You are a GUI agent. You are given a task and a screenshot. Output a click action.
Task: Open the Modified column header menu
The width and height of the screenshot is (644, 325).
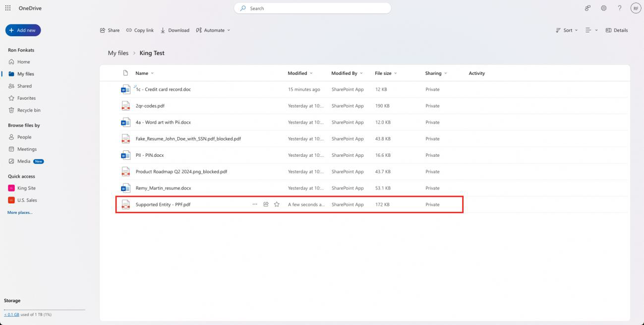click(x=300, y=73)
